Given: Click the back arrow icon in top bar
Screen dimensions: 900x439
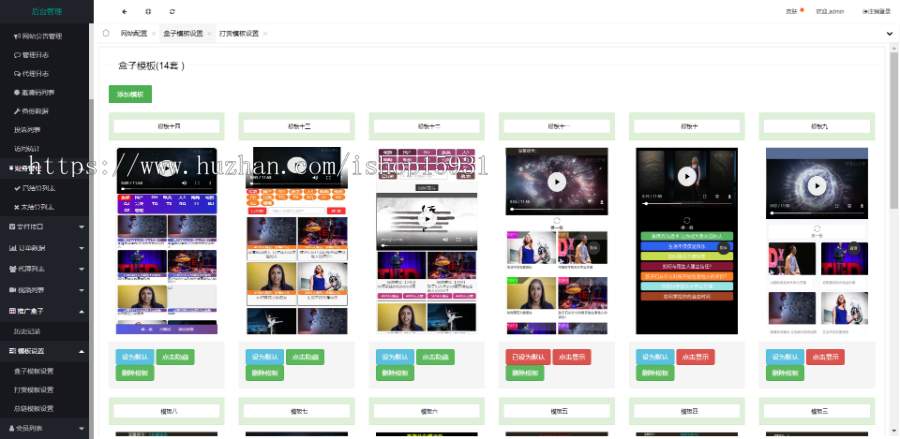Looking at the screenshot, I should point(125,11).
